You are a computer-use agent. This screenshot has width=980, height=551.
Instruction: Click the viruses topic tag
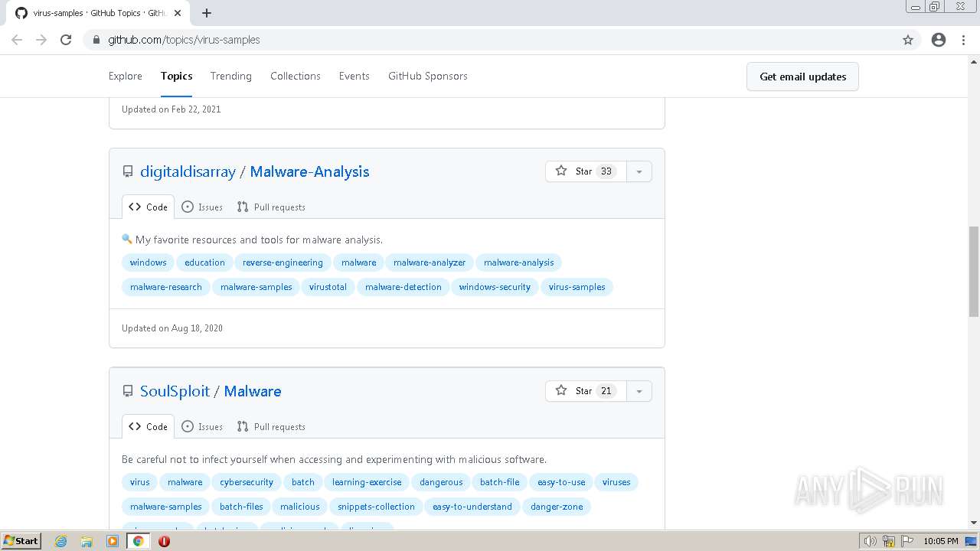[x=616, y=482]
